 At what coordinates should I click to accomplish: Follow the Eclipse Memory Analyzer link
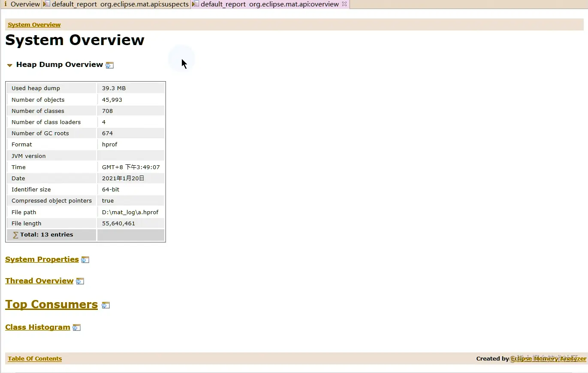(x=549, y=359)
